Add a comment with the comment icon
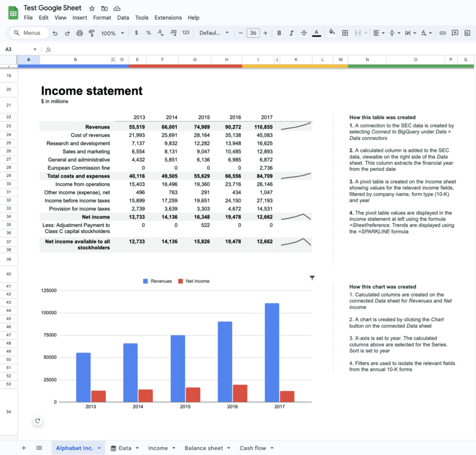Viewport: 476px width, 455px height. 456,33
